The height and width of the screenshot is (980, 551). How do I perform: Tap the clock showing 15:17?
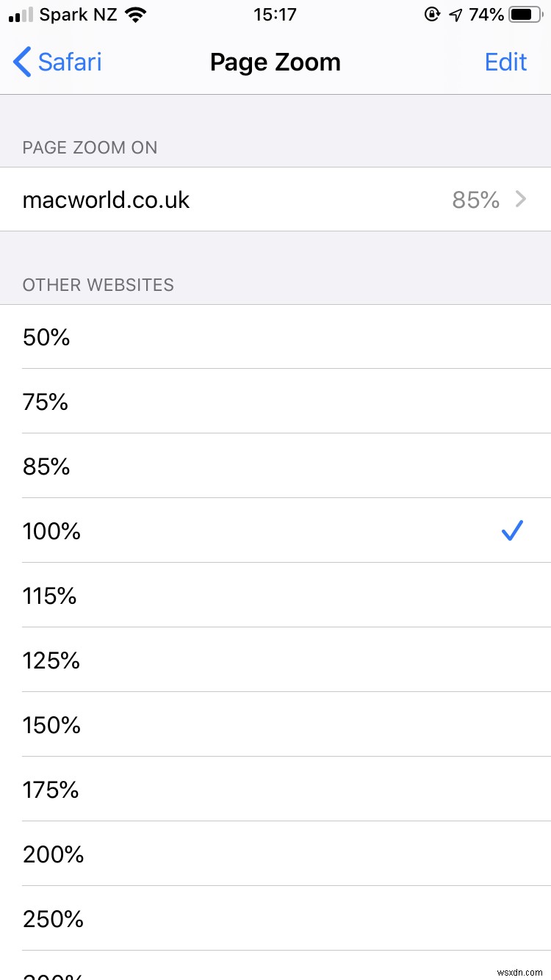[x=275, y=13]
